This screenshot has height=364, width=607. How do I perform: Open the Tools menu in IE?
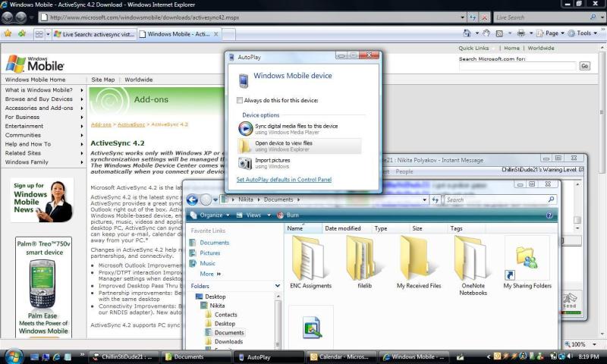582,33
